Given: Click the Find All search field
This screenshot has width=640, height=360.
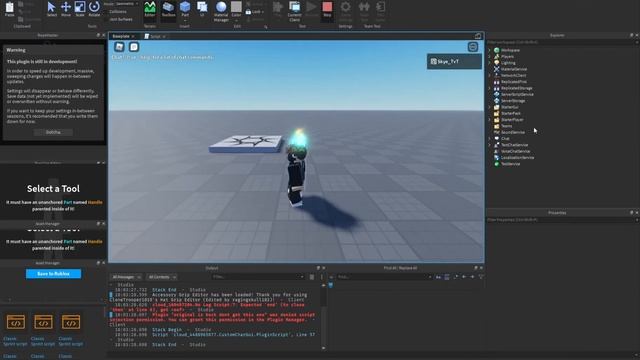Looking at the screenshot, I should click(384, 277).
